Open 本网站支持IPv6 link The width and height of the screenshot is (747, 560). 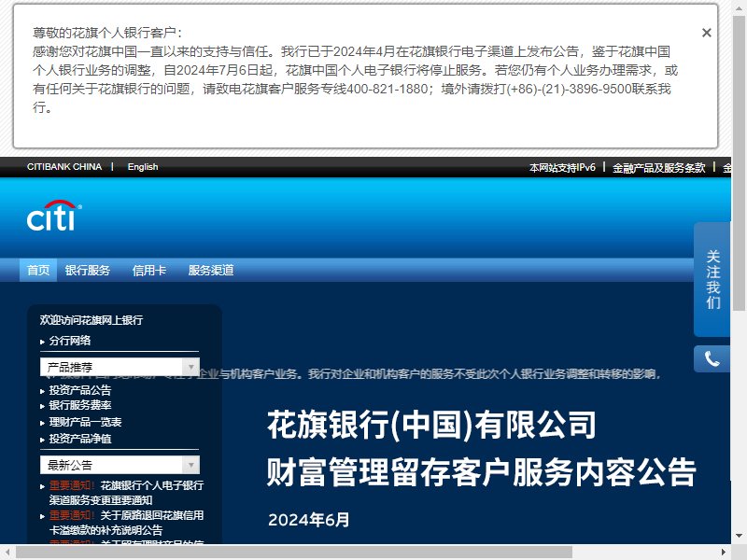pos(562,168)
